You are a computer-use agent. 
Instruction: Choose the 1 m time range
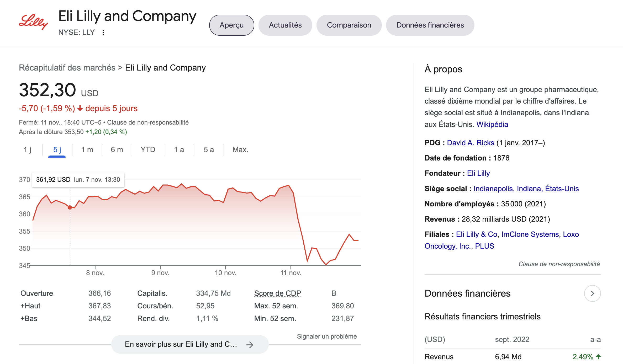[x=87, y=149]
